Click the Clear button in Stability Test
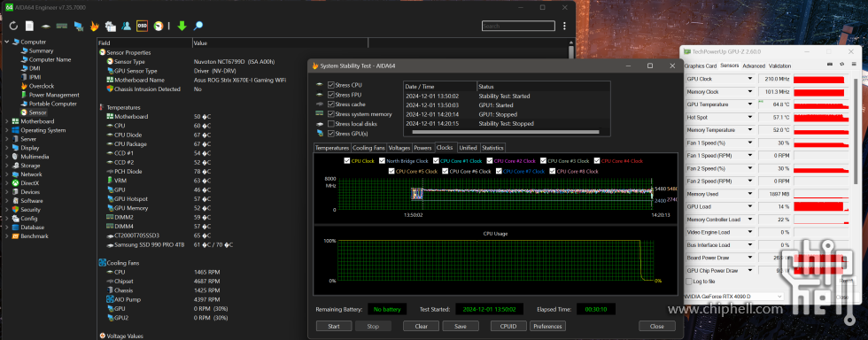Viewport: 868px width, 340px height. pos(421,326)
